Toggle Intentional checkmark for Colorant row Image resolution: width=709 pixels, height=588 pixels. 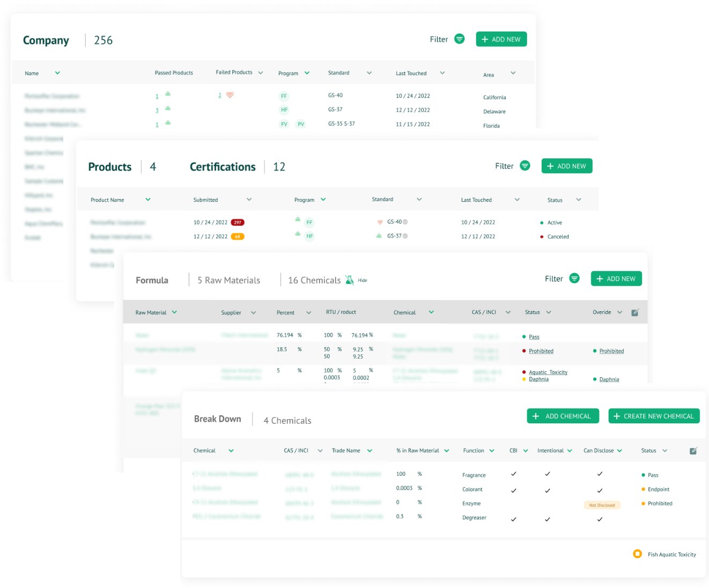[547, 490]
